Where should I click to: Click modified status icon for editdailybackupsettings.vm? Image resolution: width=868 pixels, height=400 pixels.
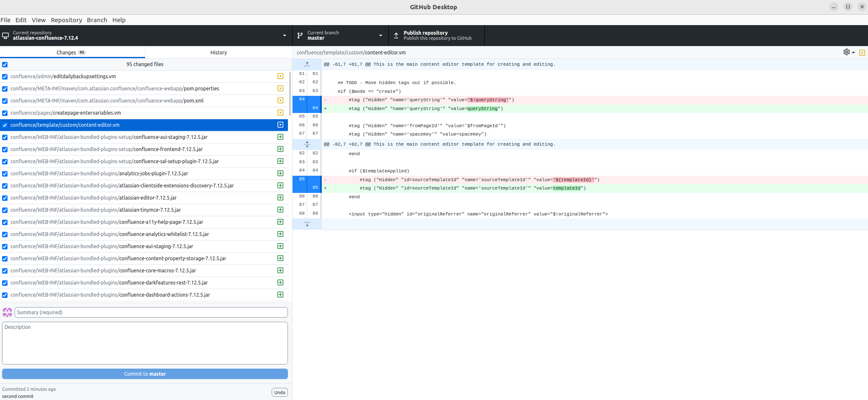pos(280,76)
